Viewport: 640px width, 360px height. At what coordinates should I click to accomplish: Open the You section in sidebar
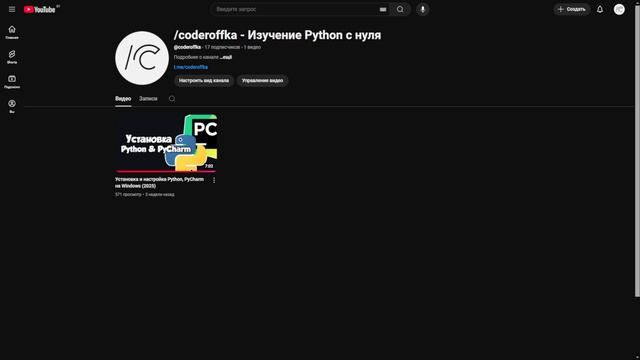(x=12, y=106)
